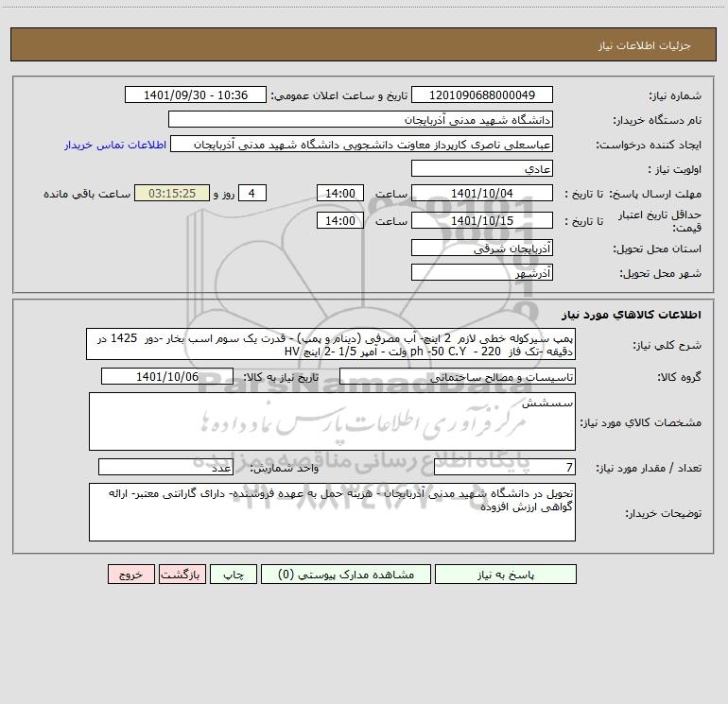Open مشاهده مدارک پیوستی (0) button

point(346,574)
